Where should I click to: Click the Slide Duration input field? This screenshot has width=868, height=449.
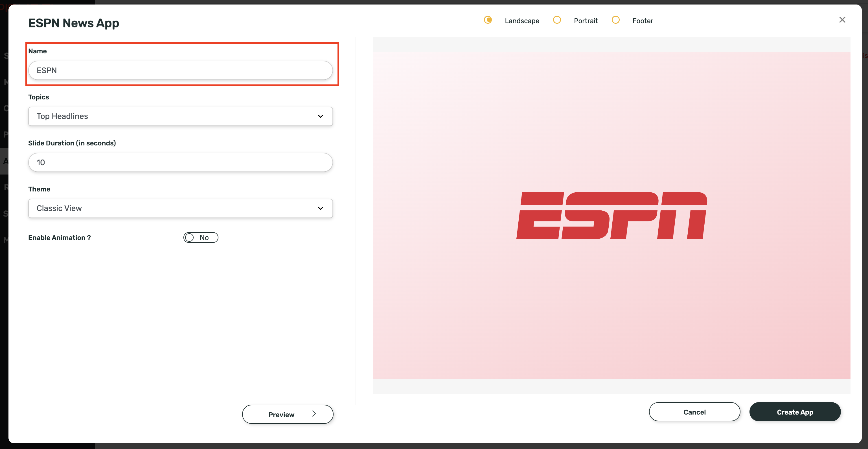coord(180,162)
